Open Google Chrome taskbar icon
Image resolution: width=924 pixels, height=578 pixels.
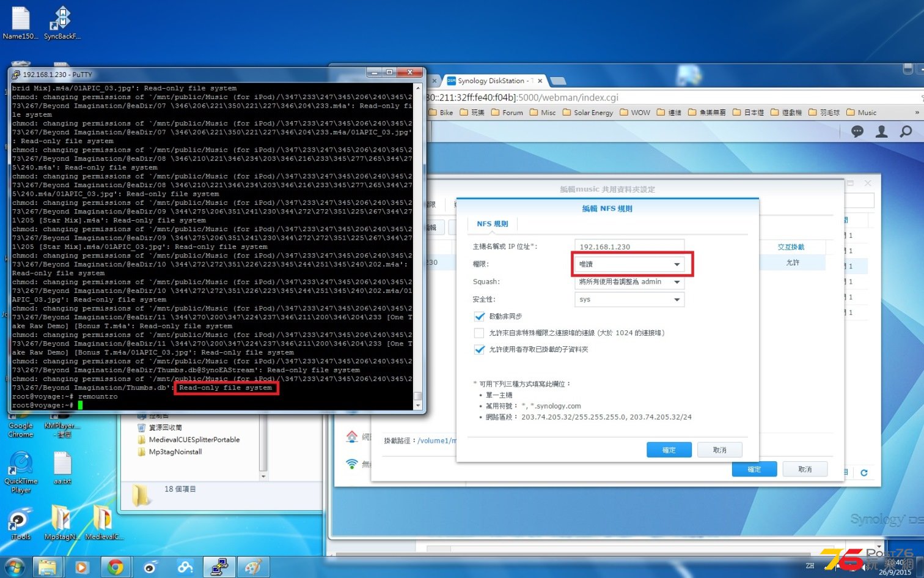tap(115, 568)
